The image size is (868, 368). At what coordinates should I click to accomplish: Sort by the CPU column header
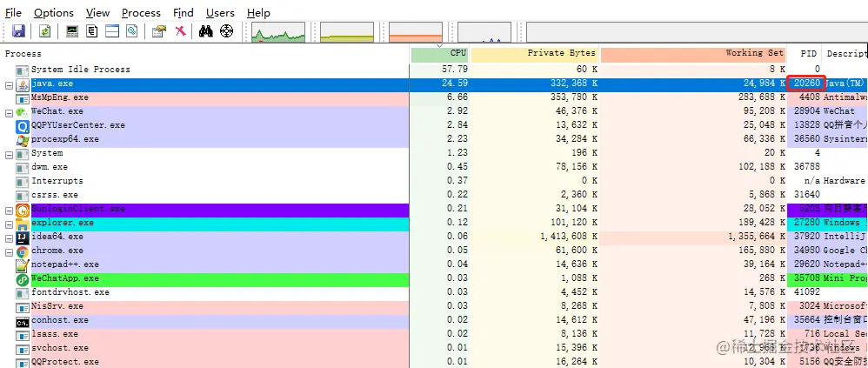(x=440, y=54)
